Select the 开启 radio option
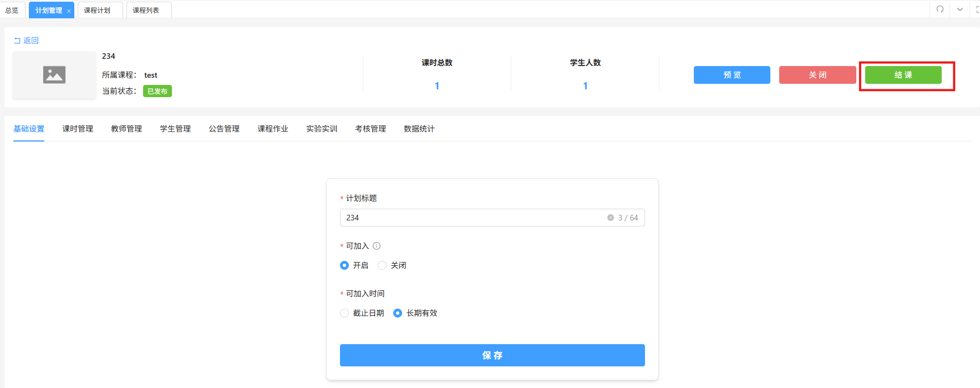Screen dimensions: 980x388 click(x=344, y=265)
